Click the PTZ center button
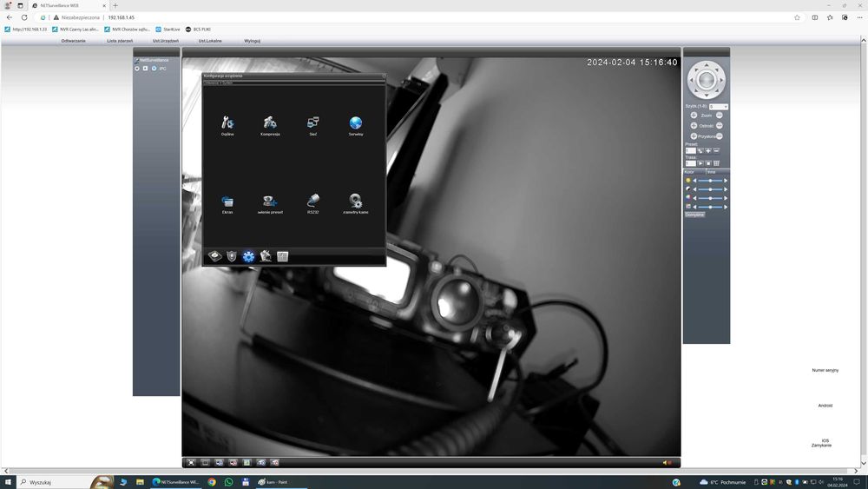The height and width of the screenshot is (489, 868). pos(707,80)
